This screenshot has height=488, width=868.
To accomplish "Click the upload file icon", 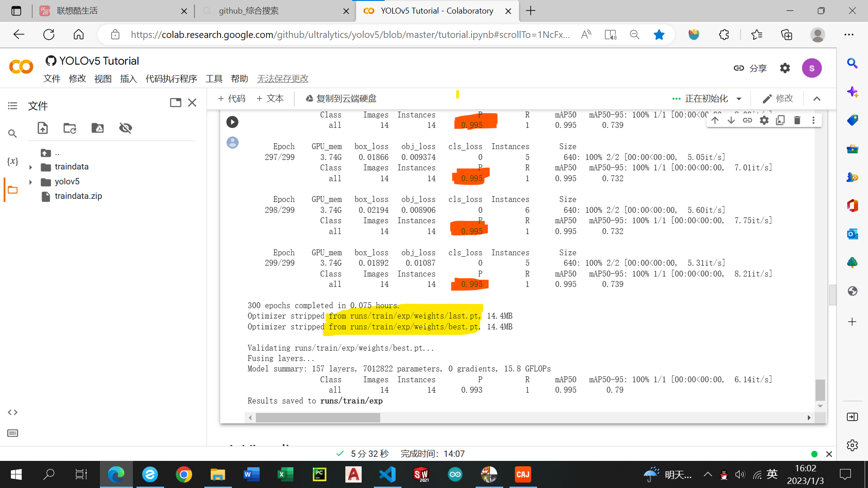I will tap(42, 128).
